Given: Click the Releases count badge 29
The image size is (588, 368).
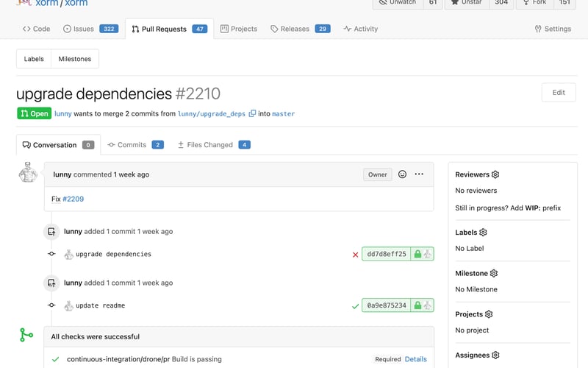Looking at the screenshot, I should point(323,29).
